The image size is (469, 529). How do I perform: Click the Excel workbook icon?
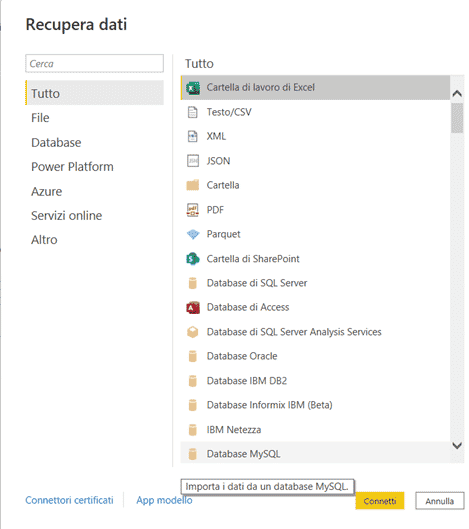(x=193, y=88)
